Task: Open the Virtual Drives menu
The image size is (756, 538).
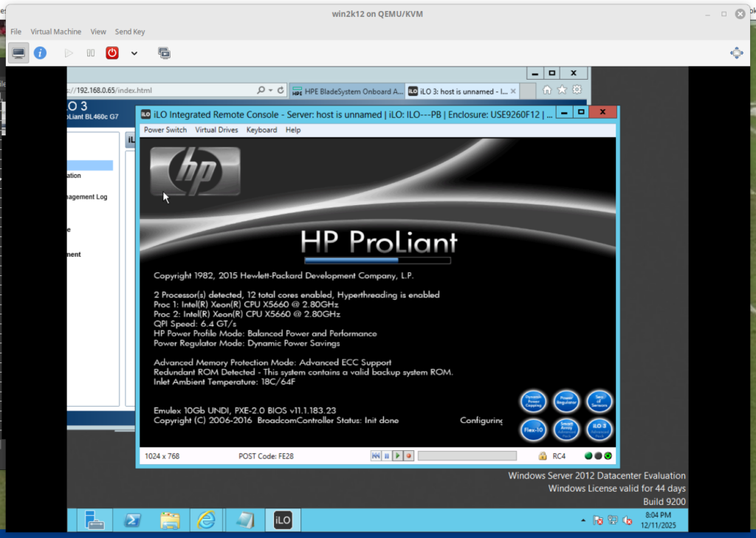Action: pyautogui.click(x=216, y=130)
